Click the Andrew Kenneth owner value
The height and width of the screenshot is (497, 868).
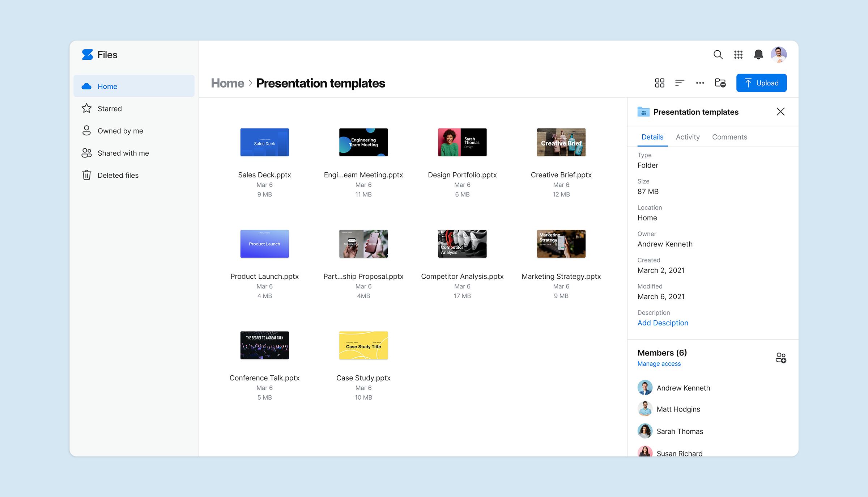tap(665, 244)
